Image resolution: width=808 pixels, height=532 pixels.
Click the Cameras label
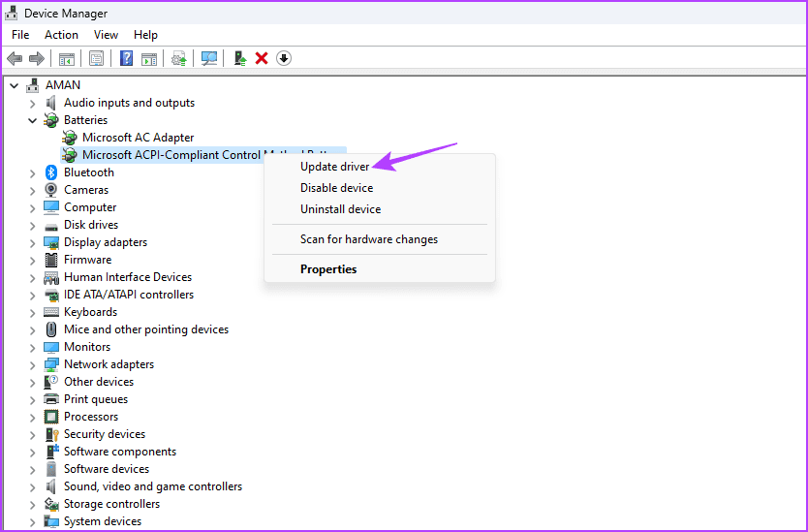(86, 190)
